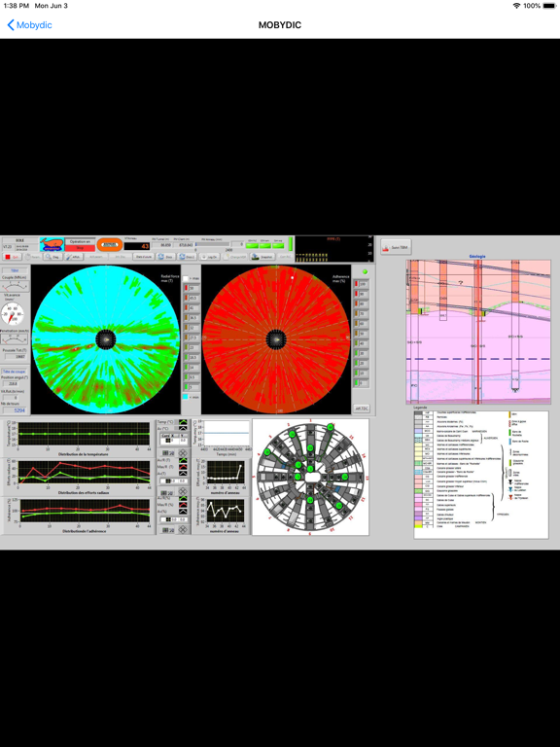This screenshot has width=560, height=747.
Task: Select the TBM tab label
Action: (x=15, y=270)
